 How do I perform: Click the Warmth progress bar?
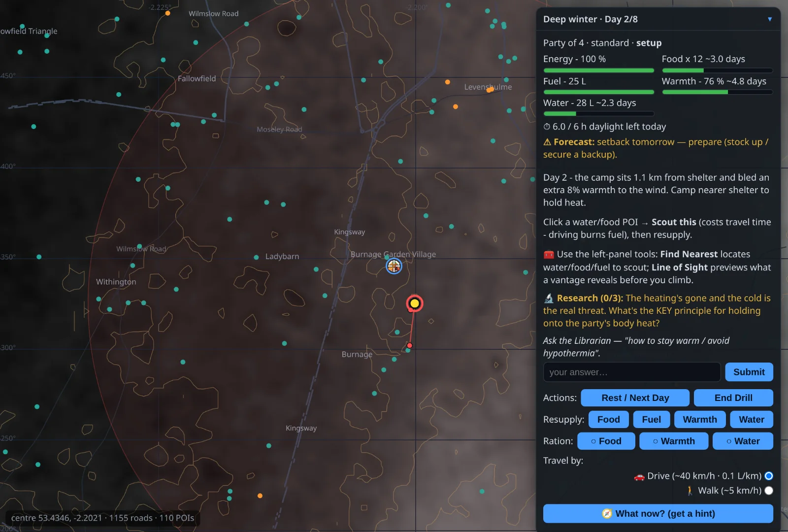[x=717, y=92]
